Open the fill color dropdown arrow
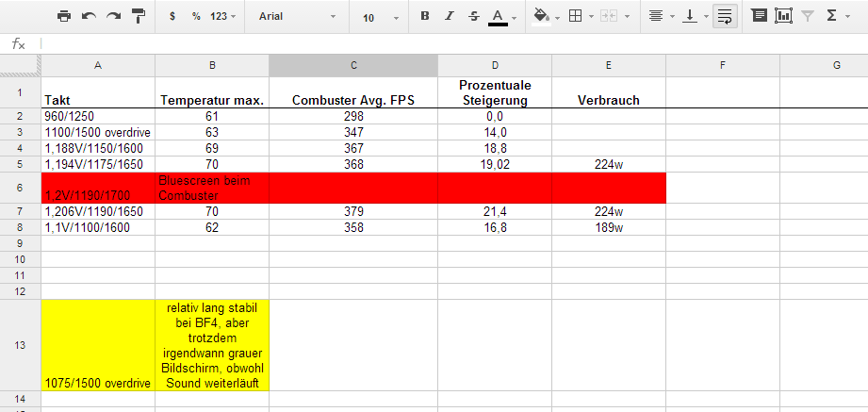The image size is (868, 412). pyautogui.click(x=557, y=17)
